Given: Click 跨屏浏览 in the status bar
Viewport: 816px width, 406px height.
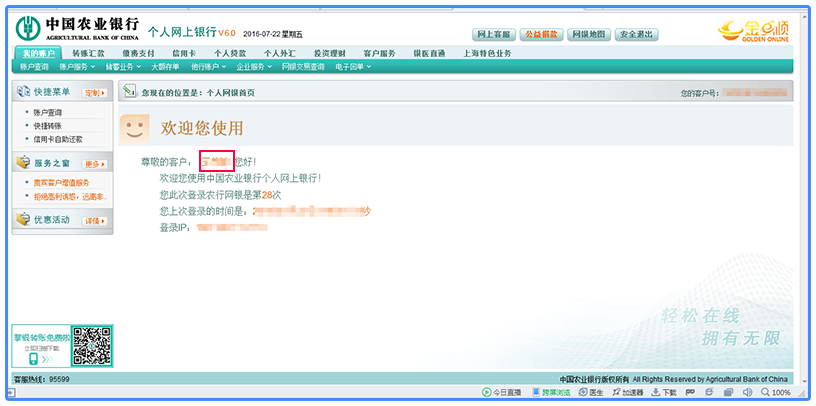Looking at the screenshot, I should click(x=551, y=392).
